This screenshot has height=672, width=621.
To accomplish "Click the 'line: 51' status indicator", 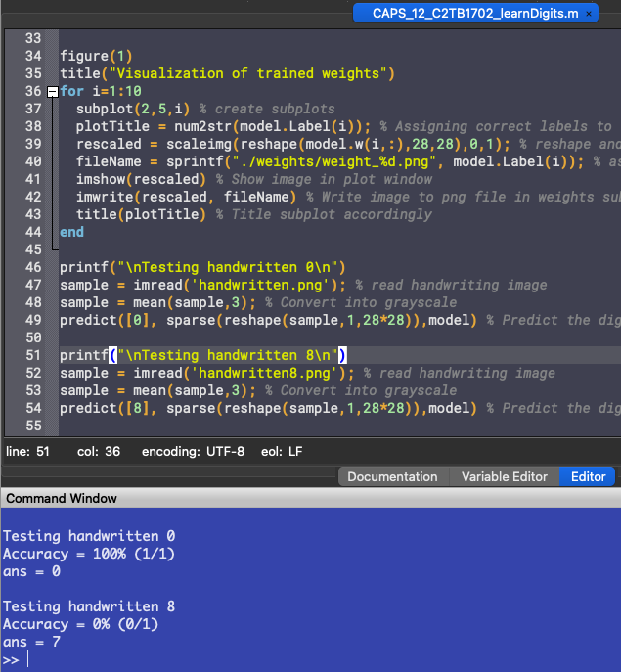I will (x=27, y=451).
